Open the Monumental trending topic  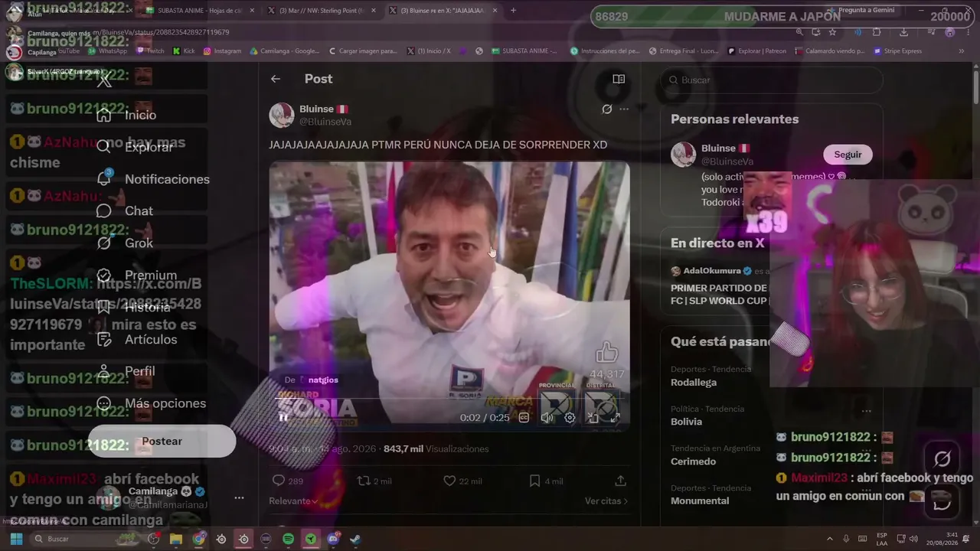point(700,500)
